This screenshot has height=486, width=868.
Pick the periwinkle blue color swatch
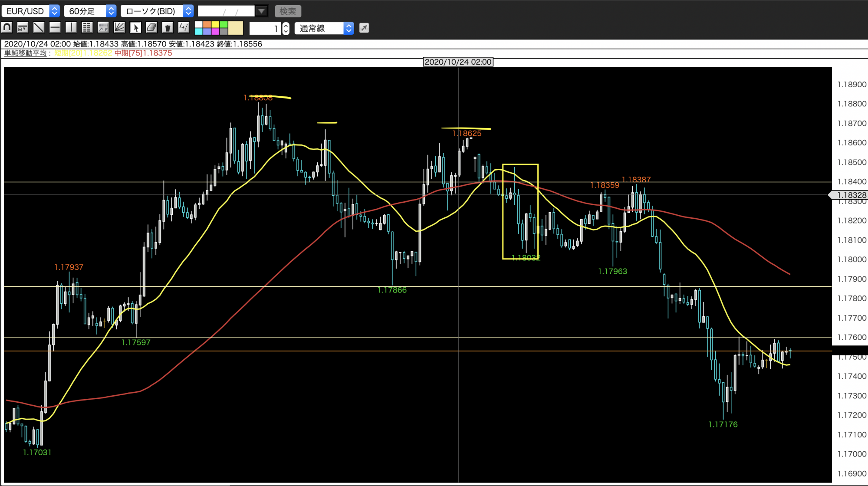tap(207, 31)
